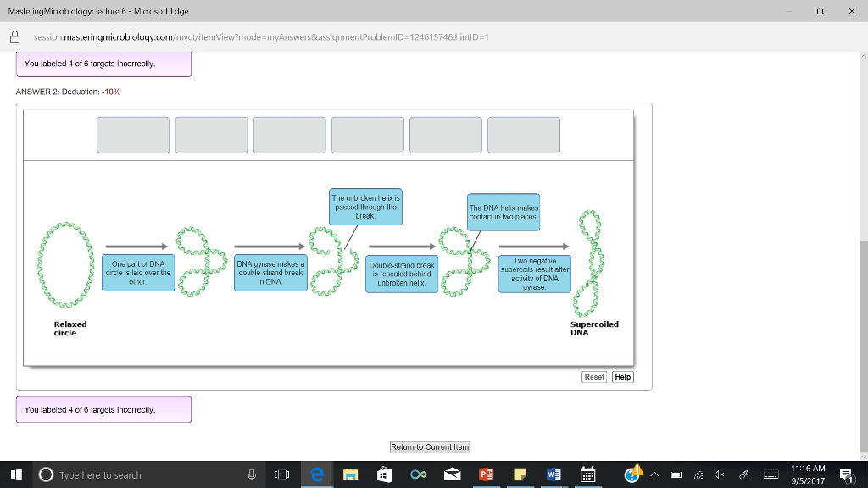868x488 pixels.
Task: Open PowerPoint from the taskbar
Action: 486,474
